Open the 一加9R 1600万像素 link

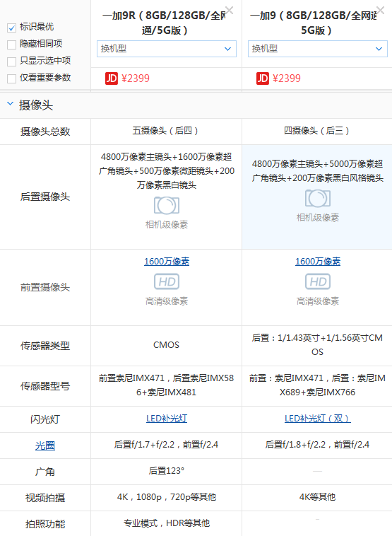click(167, 262)
